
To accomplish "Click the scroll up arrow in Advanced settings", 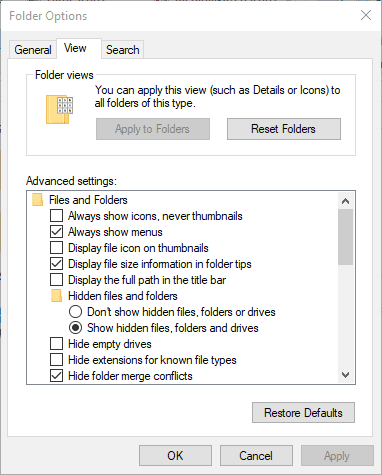I will pyautogui.click(x=346, y=201).
